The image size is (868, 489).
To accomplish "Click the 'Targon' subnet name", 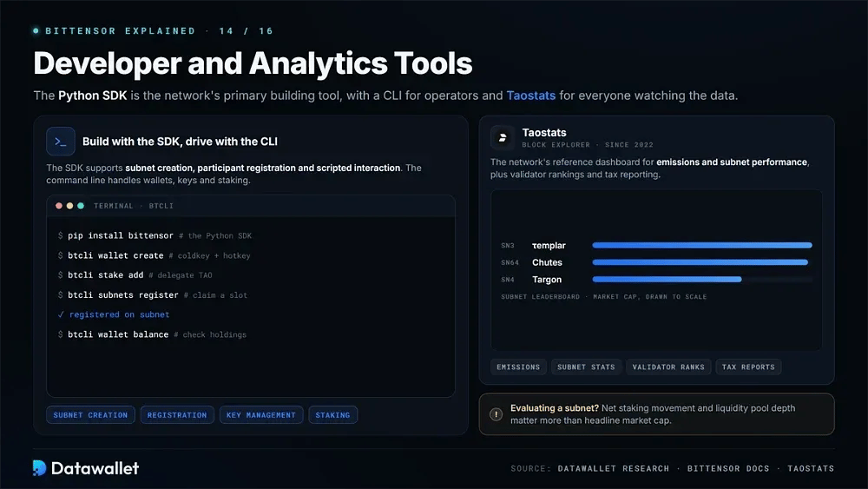I will pyautogui.click(x=547, y=280).
